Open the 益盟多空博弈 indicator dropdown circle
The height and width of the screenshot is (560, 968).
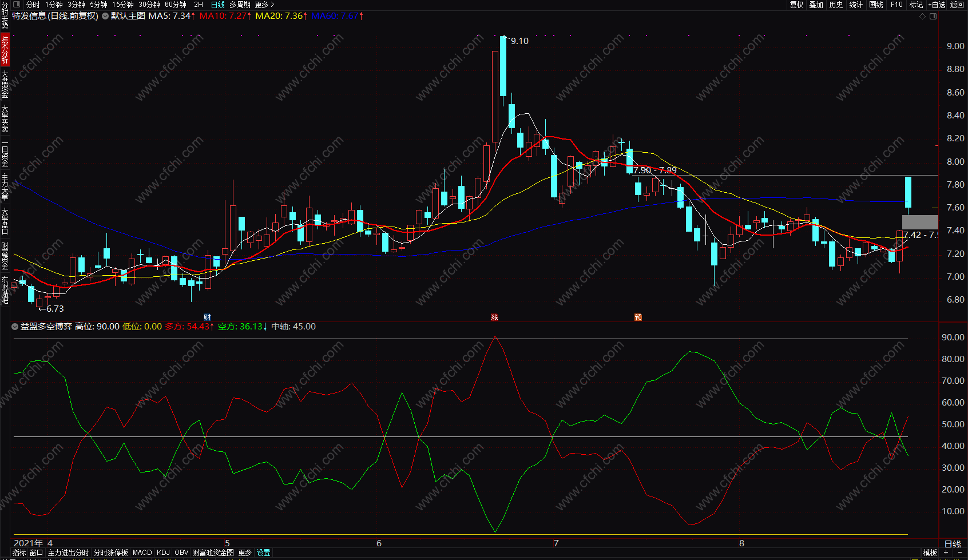point(15,327)
